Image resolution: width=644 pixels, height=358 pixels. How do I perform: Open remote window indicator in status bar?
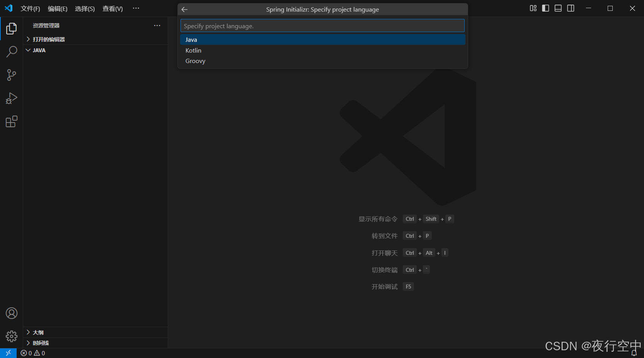pos(8,353)
